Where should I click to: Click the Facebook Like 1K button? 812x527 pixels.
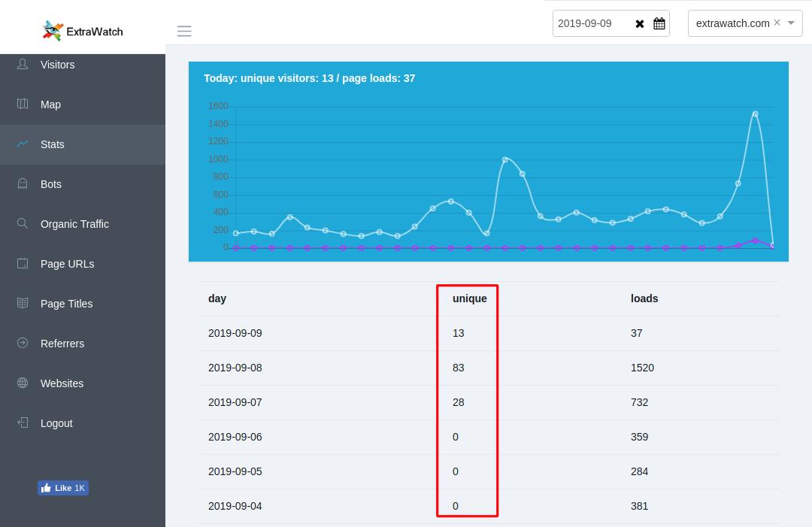click(63, 488)
